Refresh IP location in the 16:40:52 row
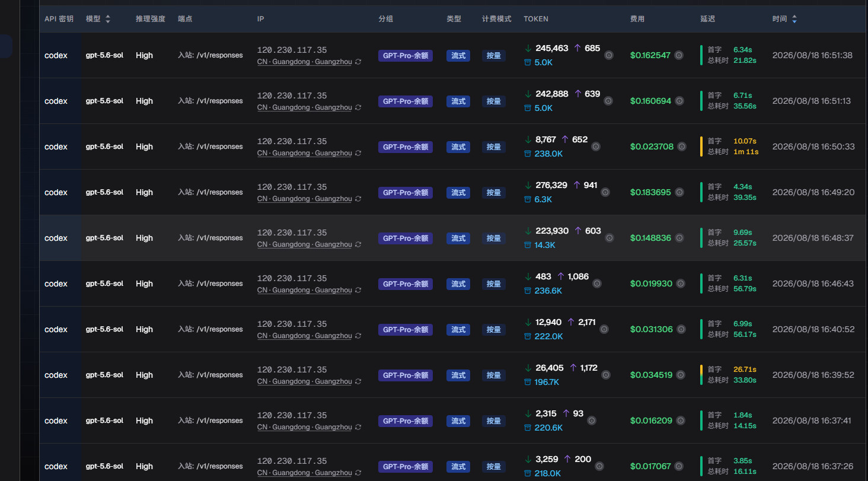The height and width of the screenshot is (481, 868). (358, 336)
